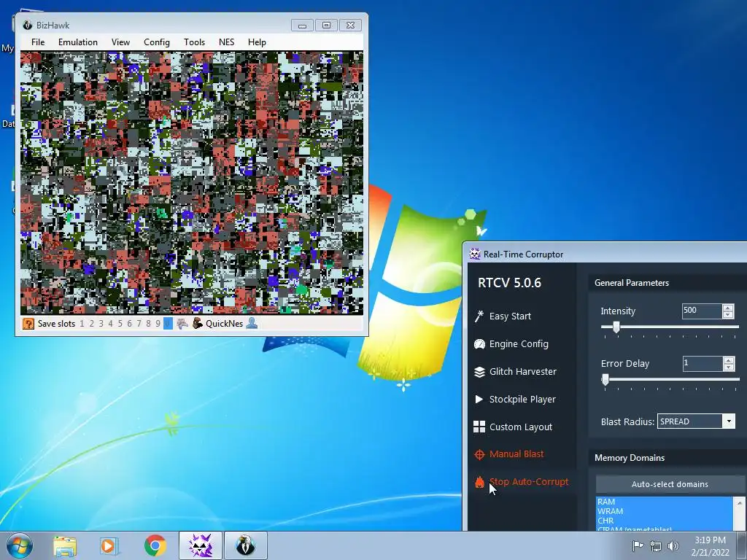The height and width of the screenshot is (560, 747).
Task: Open the Help menu in BizHawk
Action: point(257,42)
